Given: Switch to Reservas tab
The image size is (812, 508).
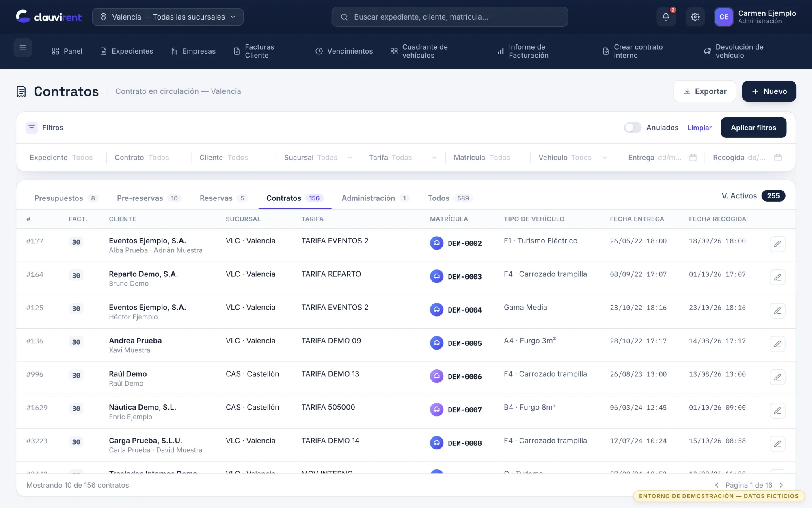Looking at the screenshot, I should [x=223, y=198].
